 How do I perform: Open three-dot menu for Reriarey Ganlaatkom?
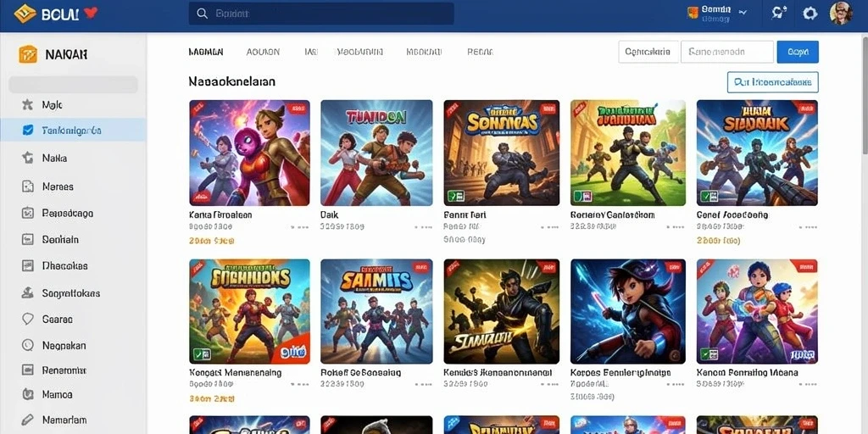pos(676,227)
